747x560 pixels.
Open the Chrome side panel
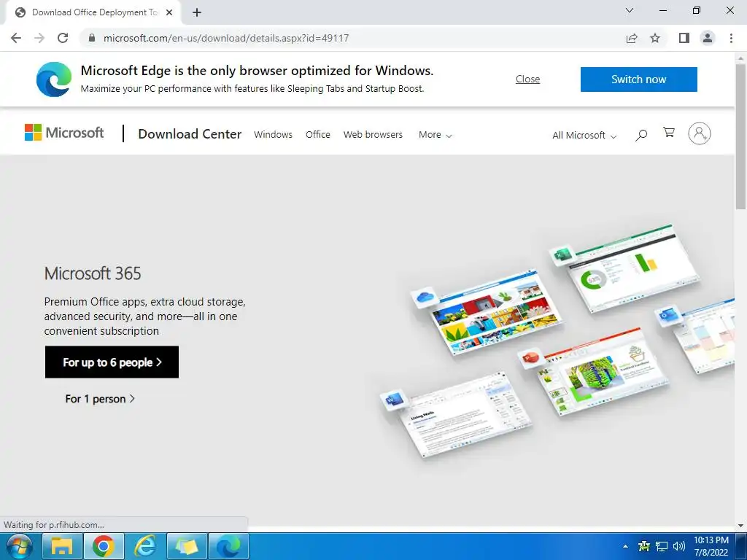coord(684,38)
